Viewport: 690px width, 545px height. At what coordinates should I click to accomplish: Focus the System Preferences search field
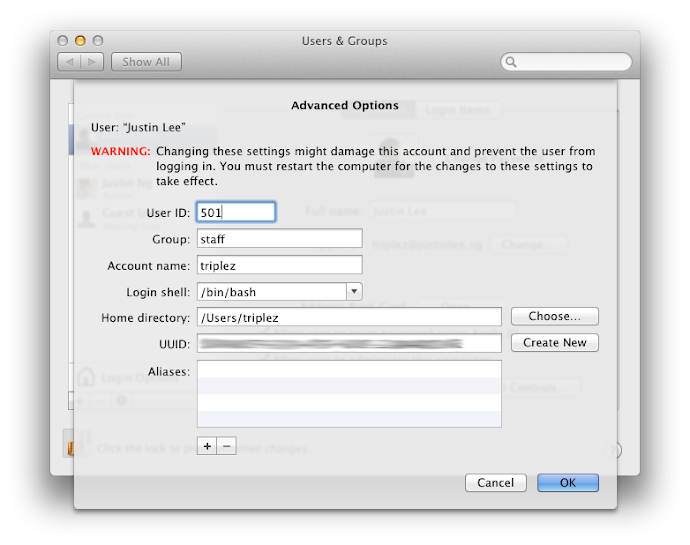[x=566, y=62]
